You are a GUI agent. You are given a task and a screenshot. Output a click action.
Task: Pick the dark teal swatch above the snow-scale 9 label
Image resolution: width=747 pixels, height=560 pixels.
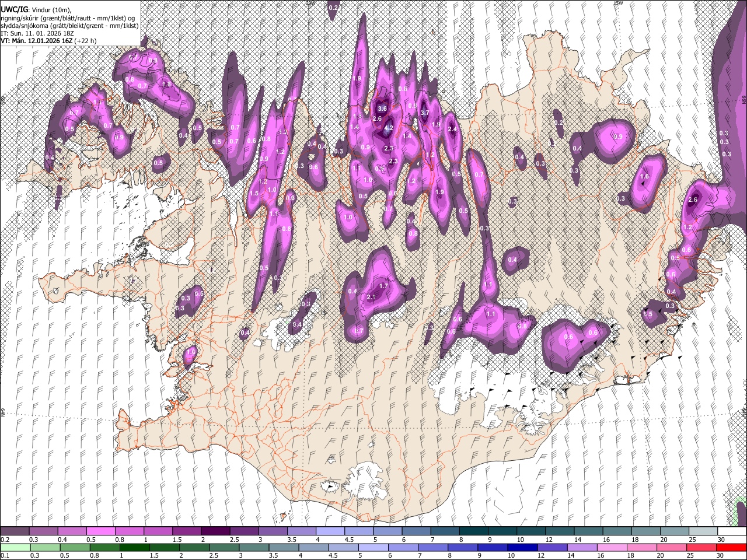(502, 531)
